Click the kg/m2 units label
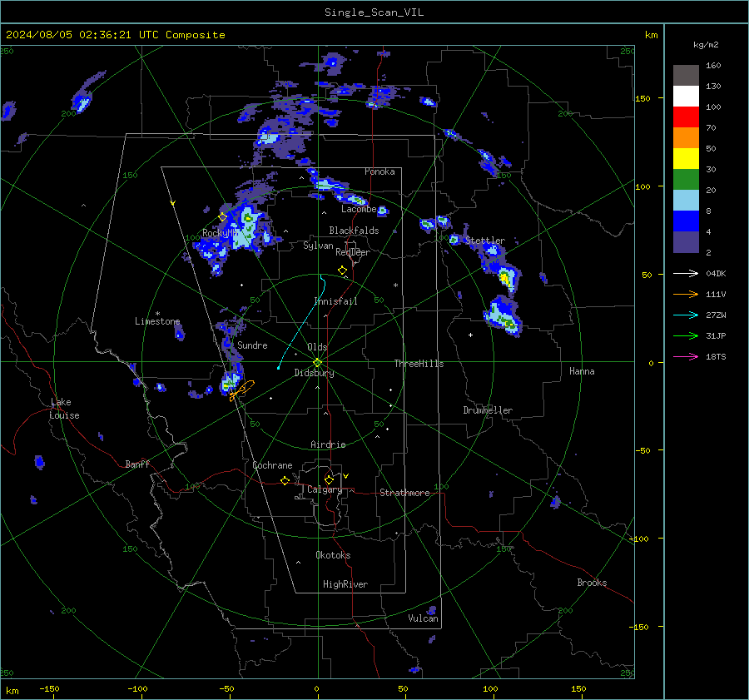Screen dimensions: 749x700 (706, 45)
